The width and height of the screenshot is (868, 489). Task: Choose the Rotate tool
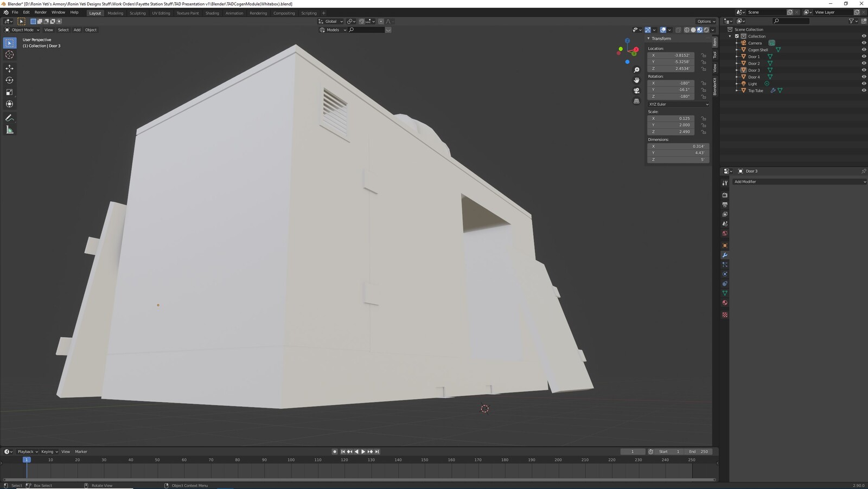click(x=10, y=80)
